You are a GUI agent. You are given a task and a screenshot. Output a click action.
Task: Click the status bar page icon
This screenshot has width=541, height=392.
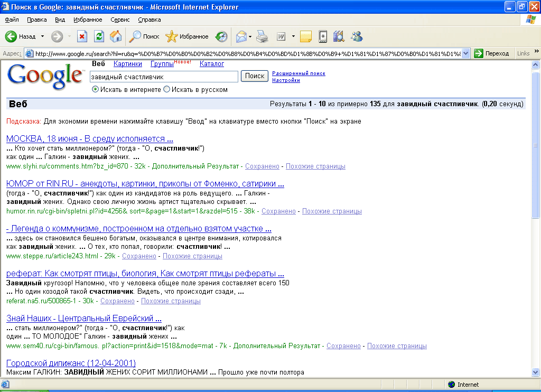(x=5, y=384)
